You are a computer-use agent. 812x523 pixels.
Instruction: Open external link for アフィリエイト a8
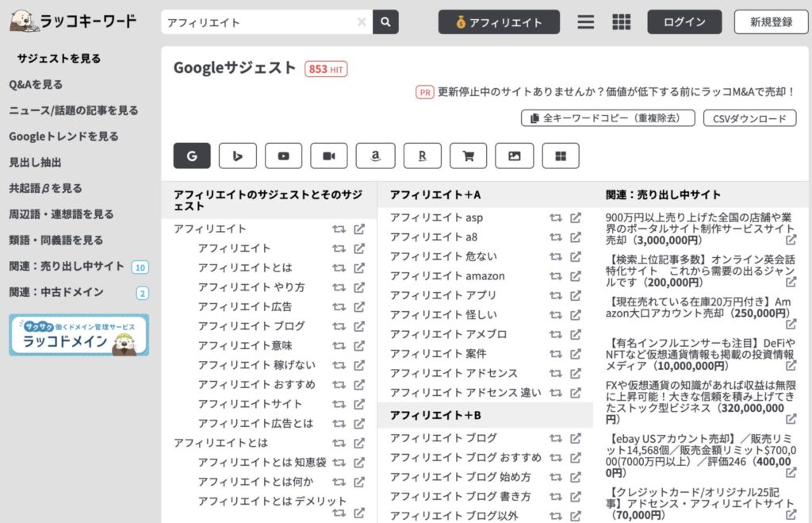(576, 237)
